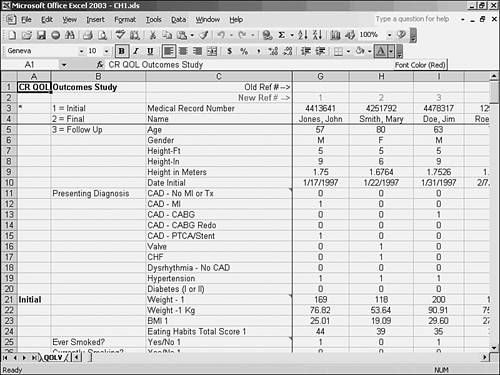Toggle Underline formatting button

tap(150, 51)
